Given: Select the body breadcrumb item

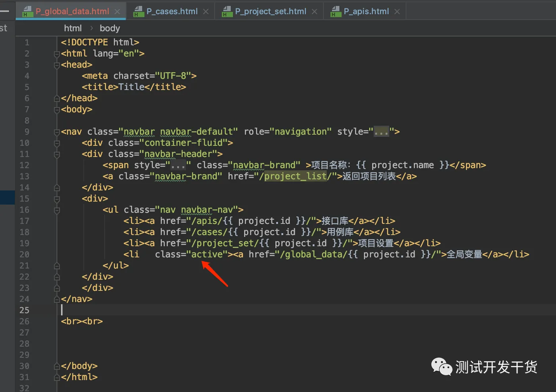Looking at the screenshot, I should pos(110,28).
